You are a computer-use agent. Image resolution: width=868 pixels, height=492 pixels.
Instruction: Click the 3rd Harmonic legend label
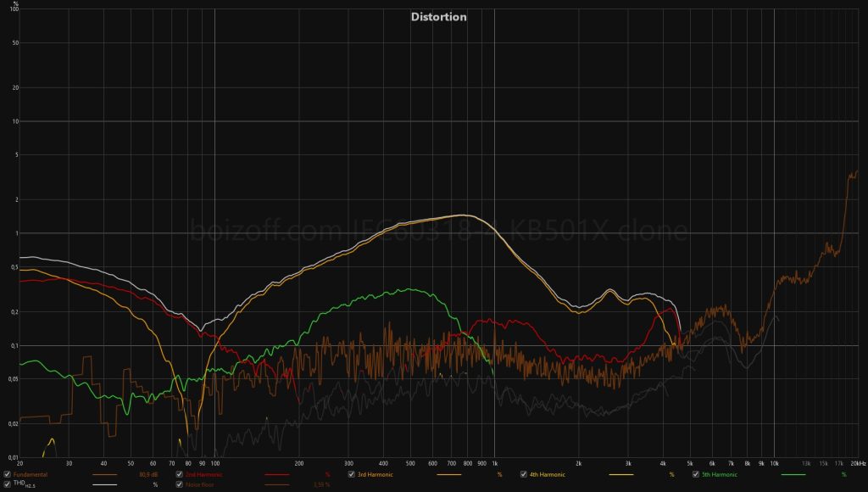[376, 475]
